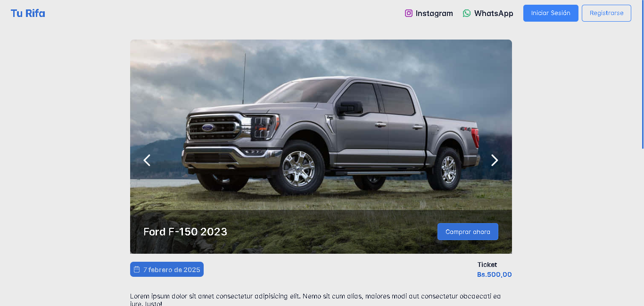Screen dimensions: 644x306
Task: Click the Comprar ahora button
Action: [468, 232]
